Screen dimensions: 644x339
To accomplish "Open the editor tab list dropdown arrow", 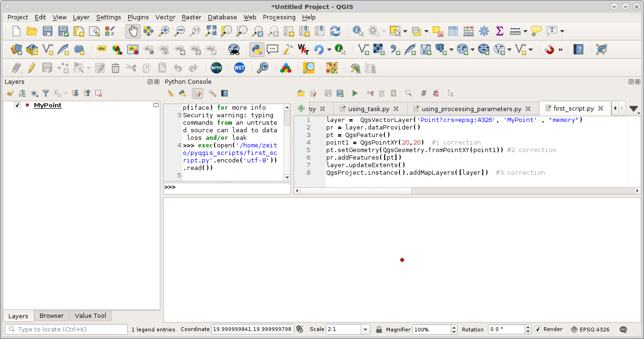I will (635, 109).
